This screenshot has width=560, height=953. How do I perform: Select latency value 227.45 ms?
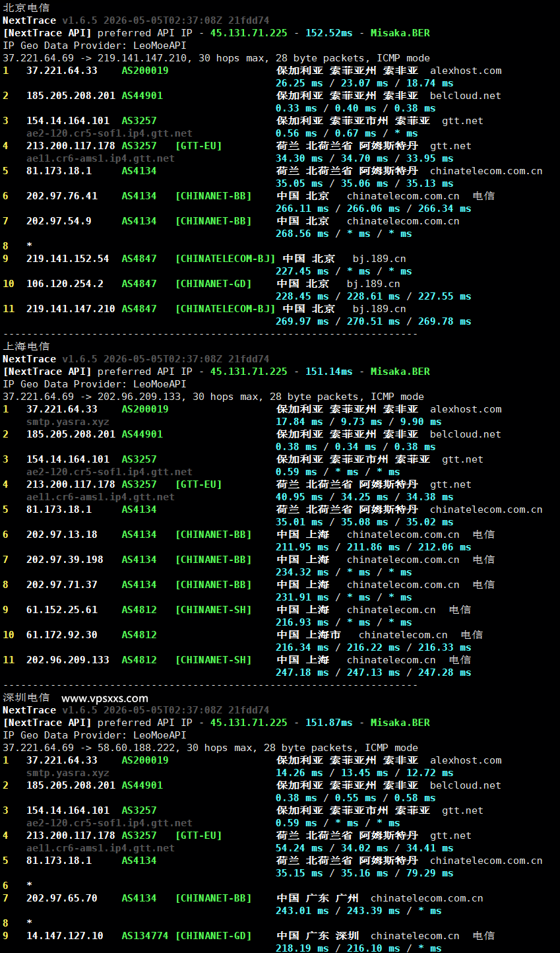(x=302, y=271)
